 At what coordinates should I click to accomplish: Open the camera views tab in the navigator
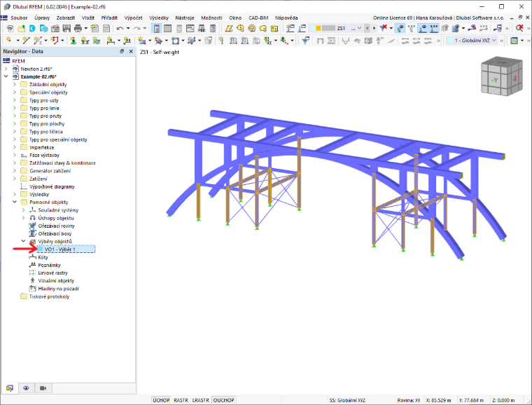point(43,388)
